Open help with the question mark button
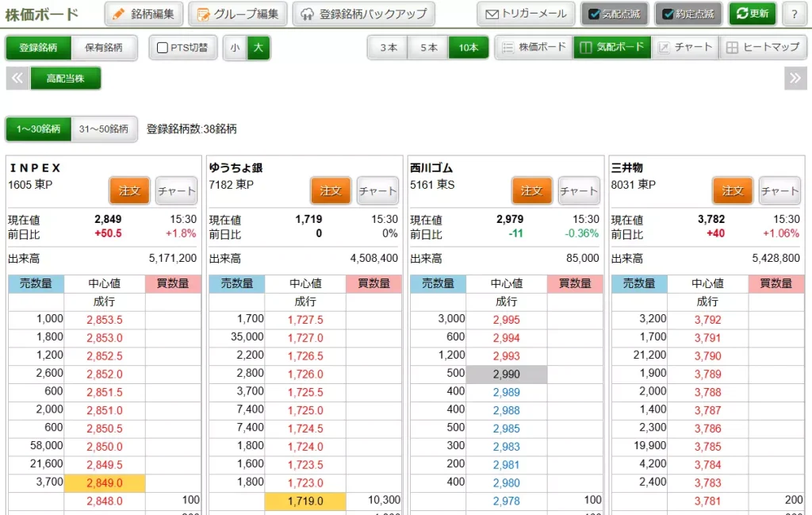 point(795,13)
